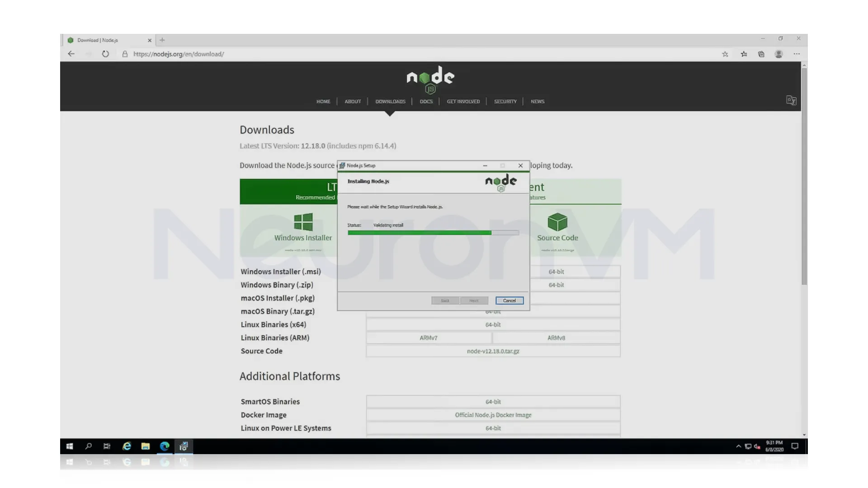Viewport: 868px width, 488px height.
Task: Download Windows Installer (.msi) 64-bit
Action: pos(556,272)
